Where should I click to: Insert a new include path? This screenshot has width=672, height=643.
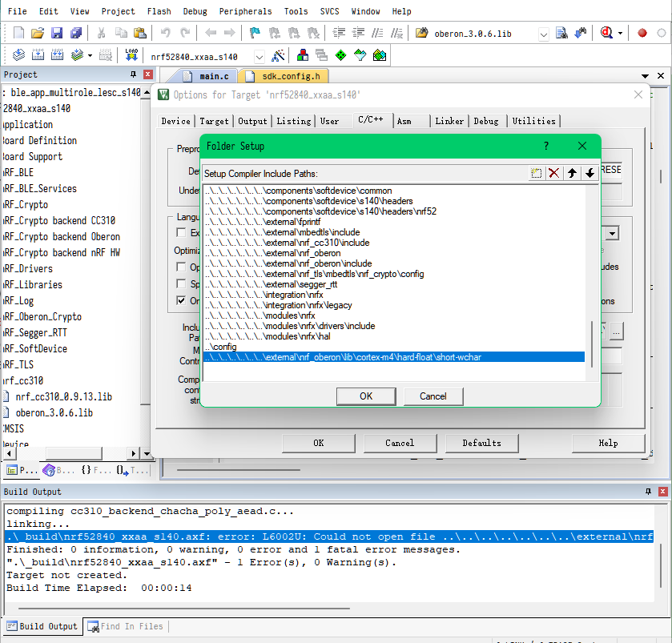536,173
